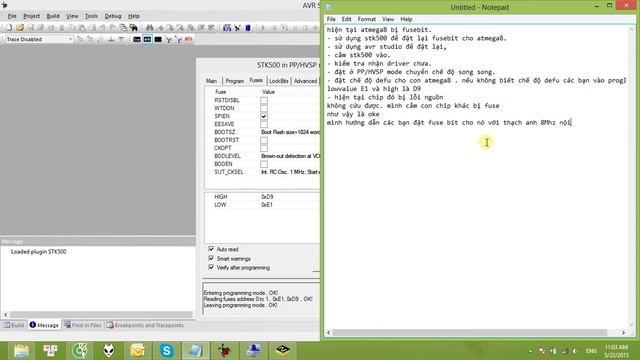Image resolution: width=640 pixels, height=360 pixels.
Task: Select the Breakpoints and Tracepoints tab
Action: 145,325
